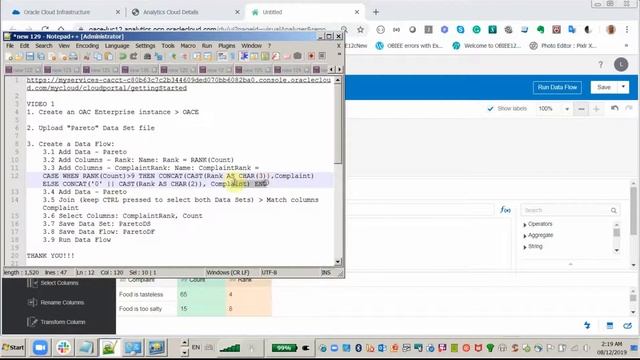Click Notepad++ tab scroll right arrow

coord(339,70)
